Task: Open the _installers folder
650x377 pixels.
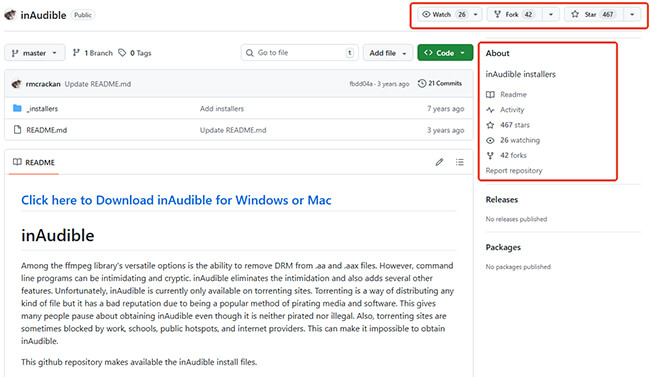Action: (x=42, y=109)
